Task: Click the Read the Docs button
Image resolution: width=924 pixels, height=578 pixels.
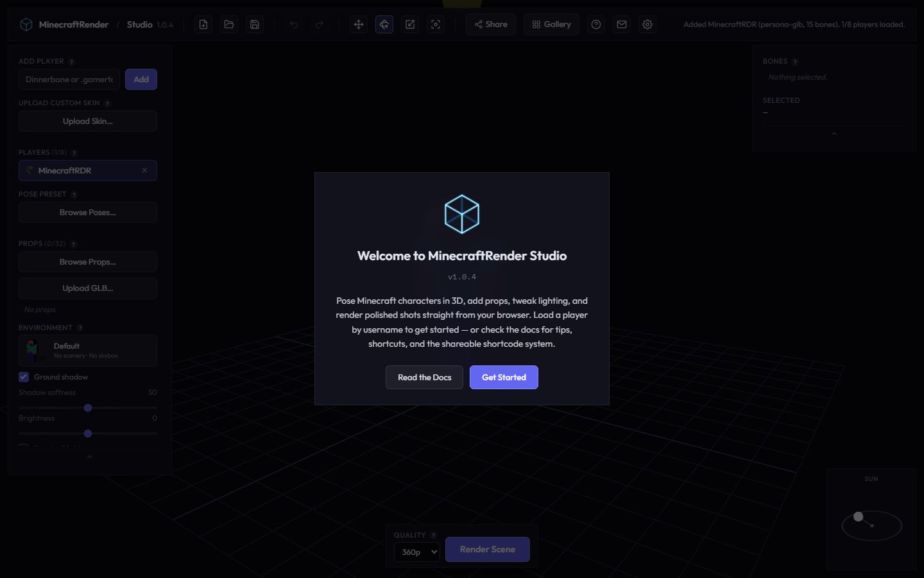Action: coord(424,377)
